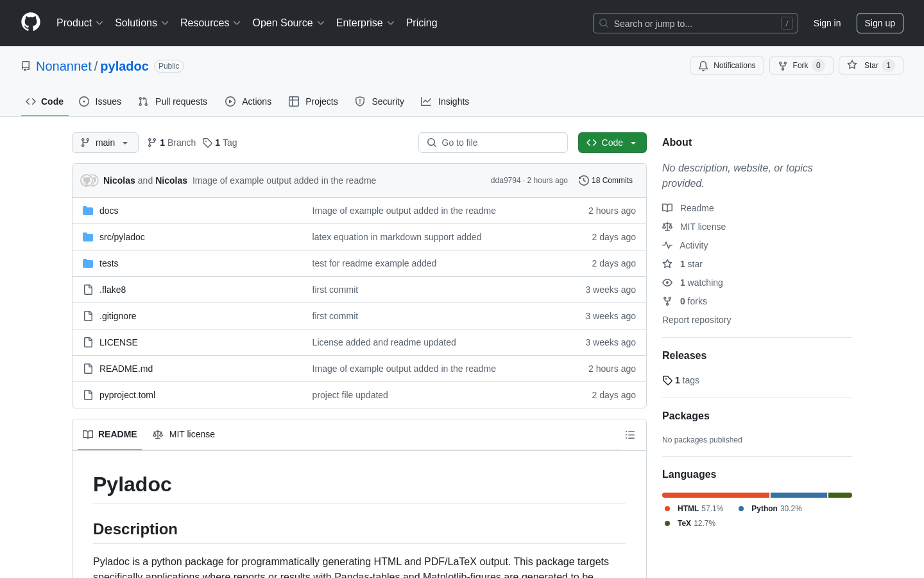Expand the Enterprise menu
The width and height of the screenshot is (924, 578).
(365, 22)
